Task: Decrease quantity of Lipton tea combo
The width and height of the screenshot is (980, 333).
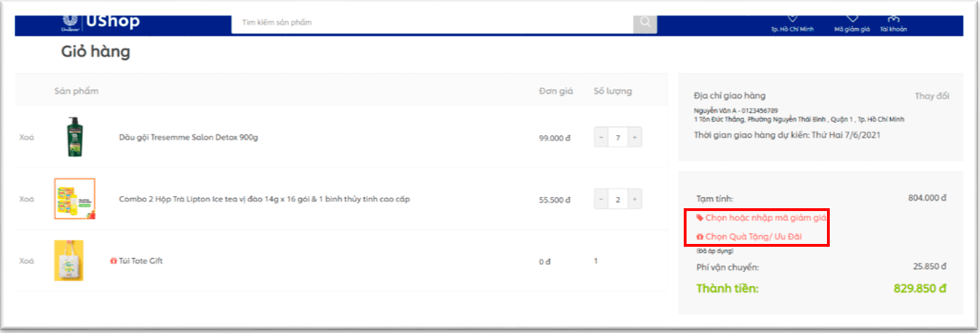Action: (x=601, y=199)
